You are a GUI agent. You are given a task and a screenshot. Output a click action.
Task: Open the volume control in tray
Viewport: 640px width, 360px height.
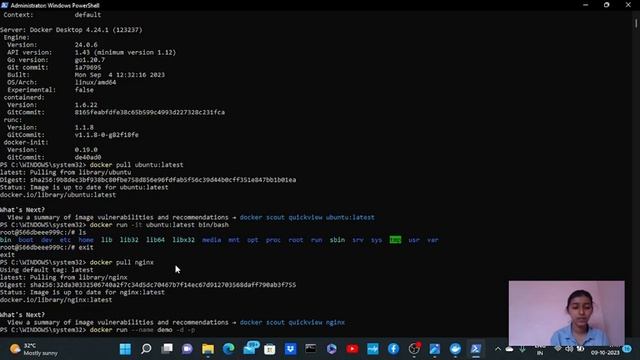(x=569, y=349)
